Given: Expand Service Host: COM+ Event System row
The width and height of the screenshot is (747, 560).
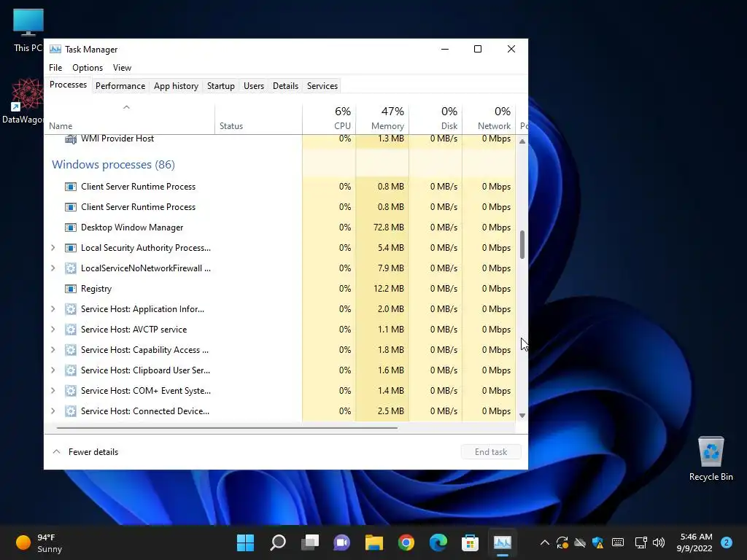Looking at the screenshot, I should (53, 391).
